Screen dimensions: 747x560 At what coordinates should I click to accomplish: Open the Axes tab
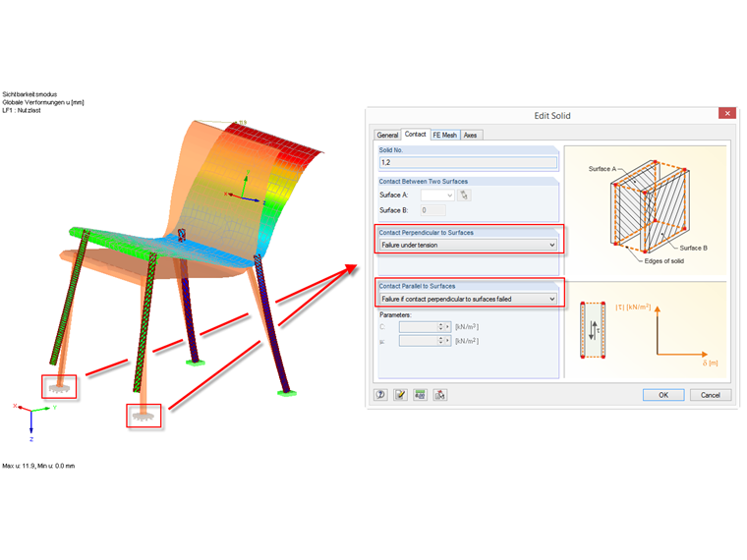pyautogui.click(x=470, y=136)
